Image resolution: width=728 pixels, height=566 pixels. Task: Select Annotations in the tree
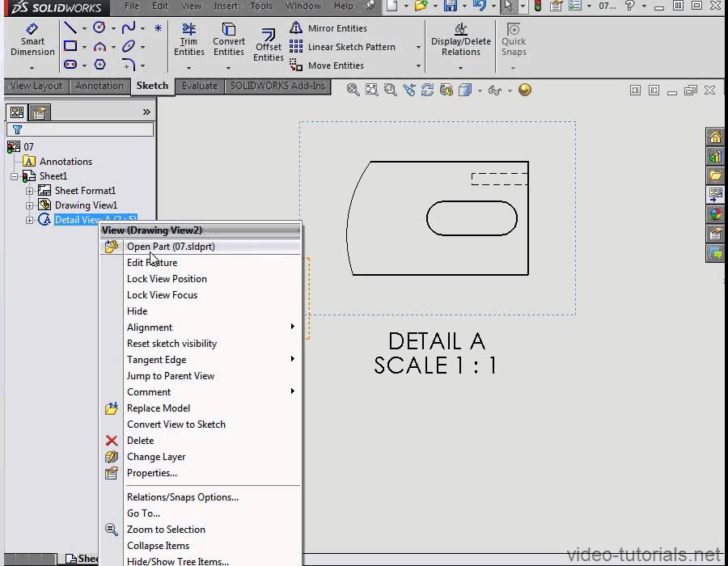pos(66,162)
